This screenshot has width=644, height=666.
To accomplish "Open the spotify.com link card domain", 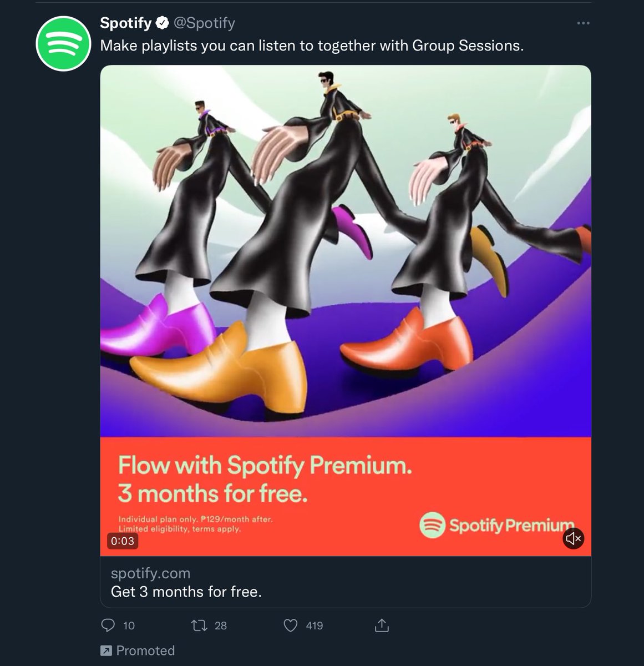I will coord(150,573).
